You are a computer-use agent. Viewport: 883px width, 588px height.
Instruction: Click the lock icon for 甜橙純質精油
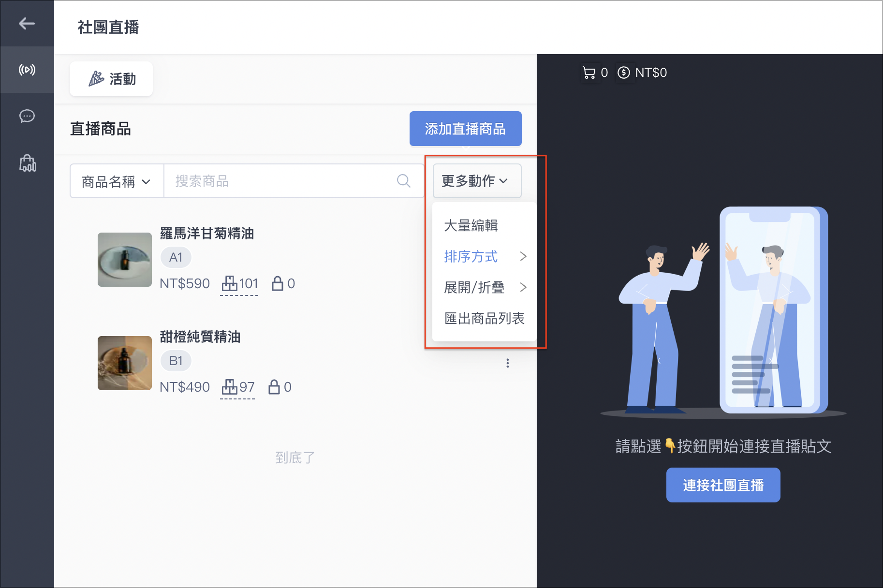(274, 387)
